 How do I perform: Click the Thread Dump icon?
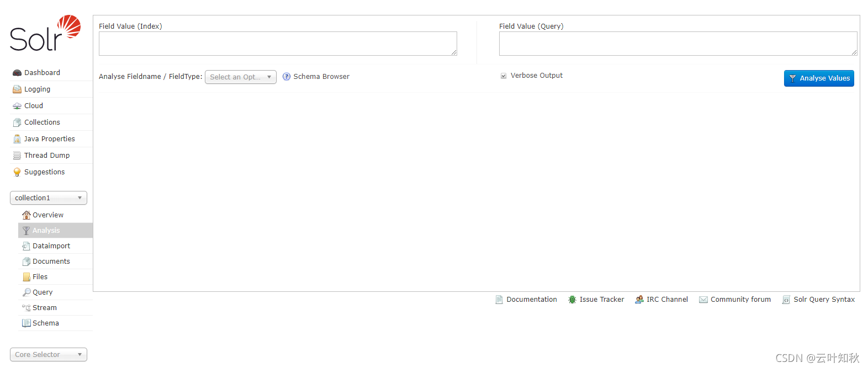[x=17, y=156]
